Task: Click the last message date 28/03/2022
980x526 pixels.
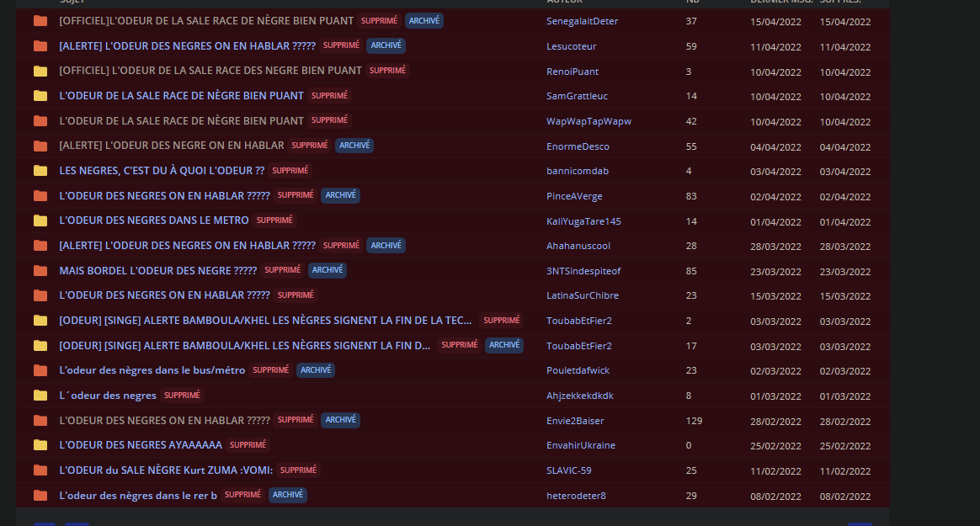Action: tap(775, 247)
